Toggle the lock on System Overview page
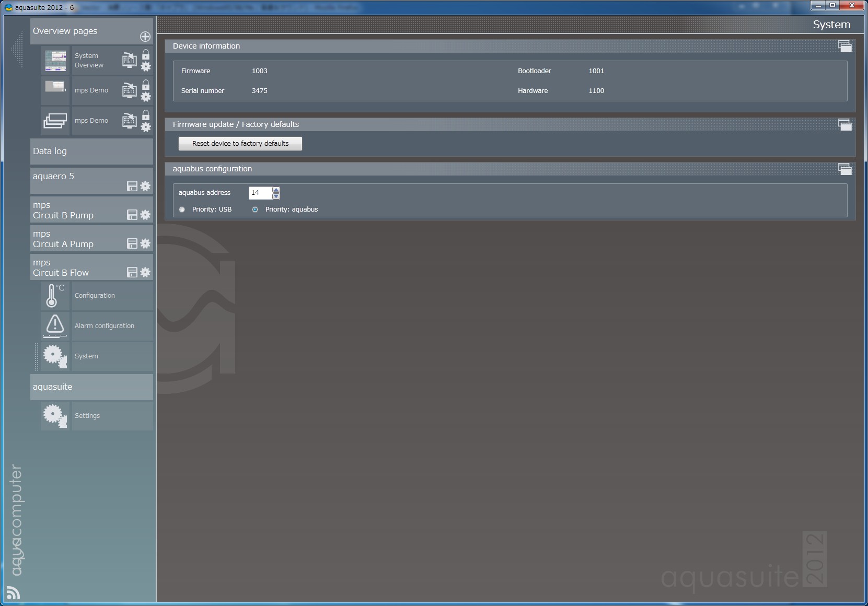 146,54
